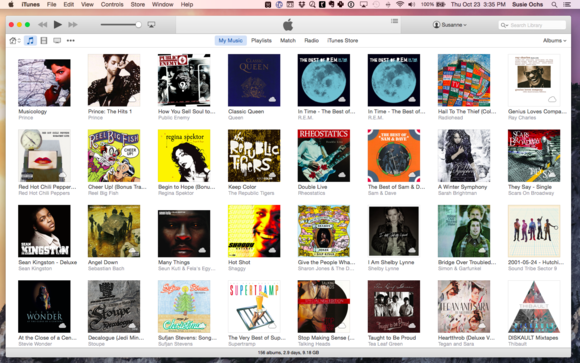Open the Apple menu
Screen dimensions: 580x363
coord(11,4)
